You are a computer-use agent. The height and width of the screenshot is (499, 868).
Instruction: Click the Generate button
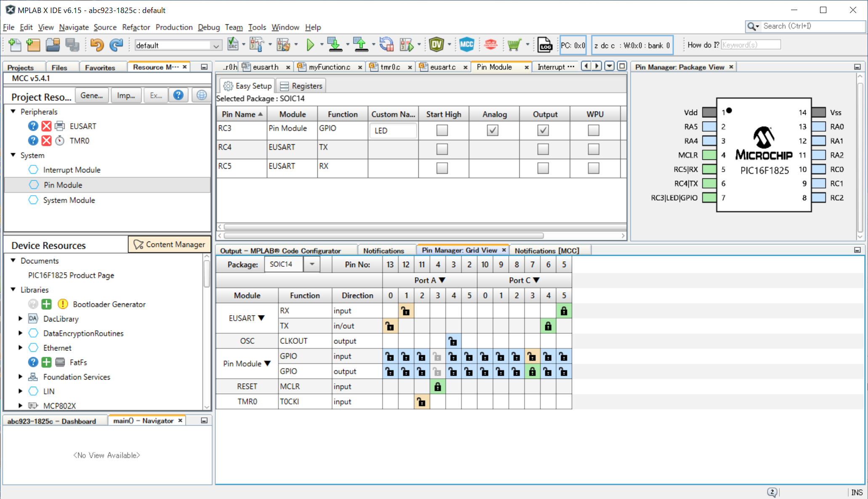click(x=92, y=96)
